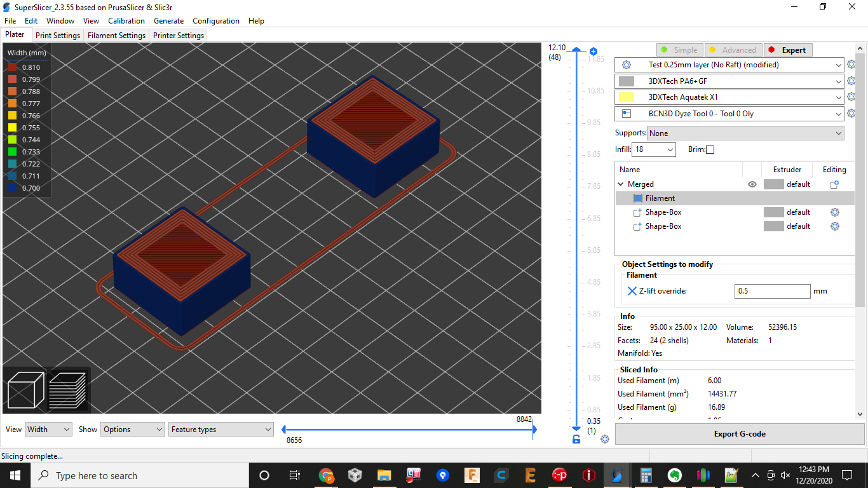Switch to the Printer Settings tab
The width and height of the screenshot is (868, 488).
(178, 35)
